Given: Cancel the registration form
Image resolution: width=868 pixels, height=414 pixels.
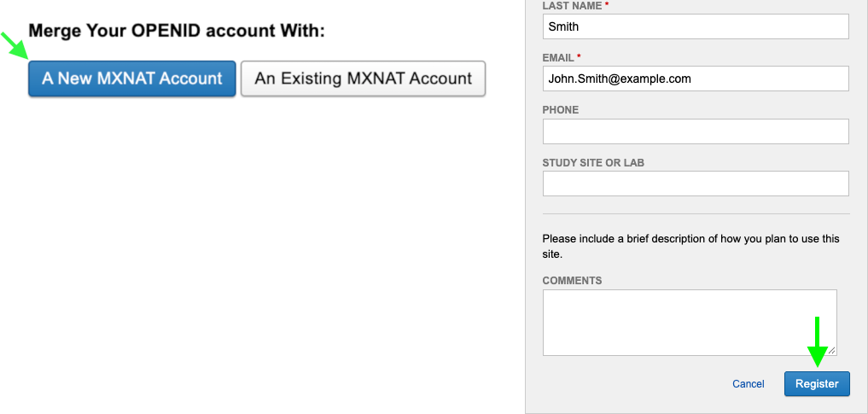Looking at the screenshot, I should (748, 384).
